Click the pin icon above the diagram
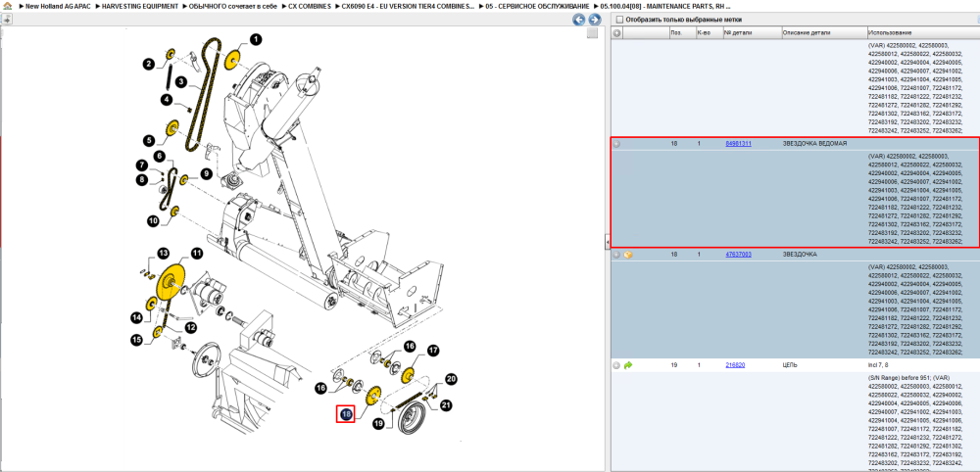980x472 pixels. (7, 20)
